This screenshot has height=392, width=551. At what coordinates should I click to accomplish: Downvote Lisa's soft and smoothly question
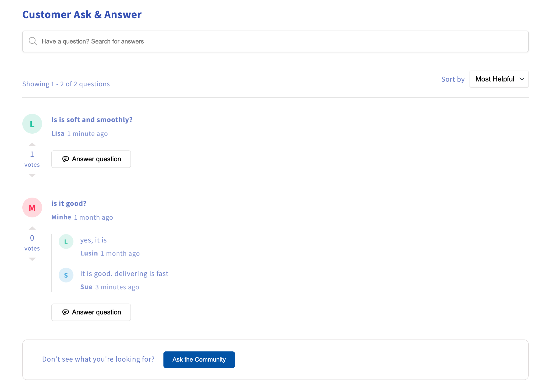tap(32, 175)
